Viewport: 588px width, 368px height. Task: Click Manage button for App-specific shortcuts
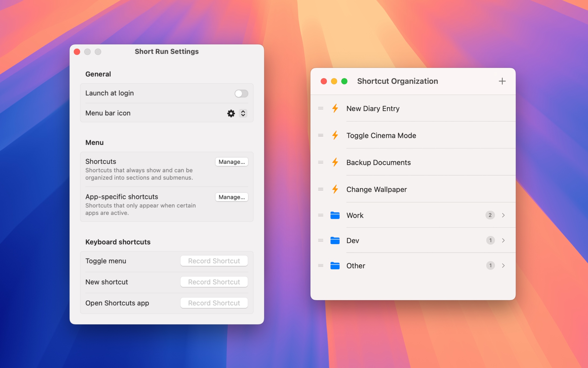click(x=231, y=197)
